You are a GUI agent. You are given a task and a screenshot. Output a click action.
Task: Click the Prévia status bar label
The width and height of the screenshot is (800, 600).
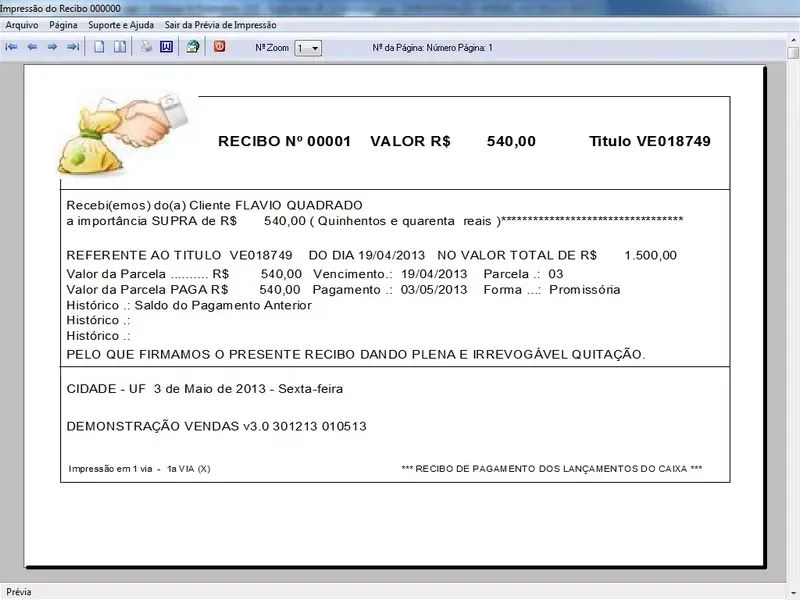19,592
